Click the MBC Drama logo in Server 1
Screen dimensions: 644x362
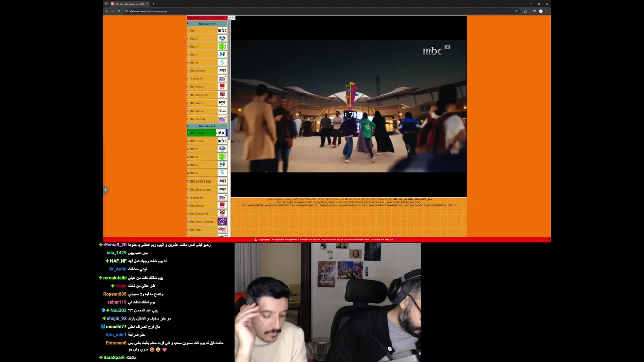point(222,71)
